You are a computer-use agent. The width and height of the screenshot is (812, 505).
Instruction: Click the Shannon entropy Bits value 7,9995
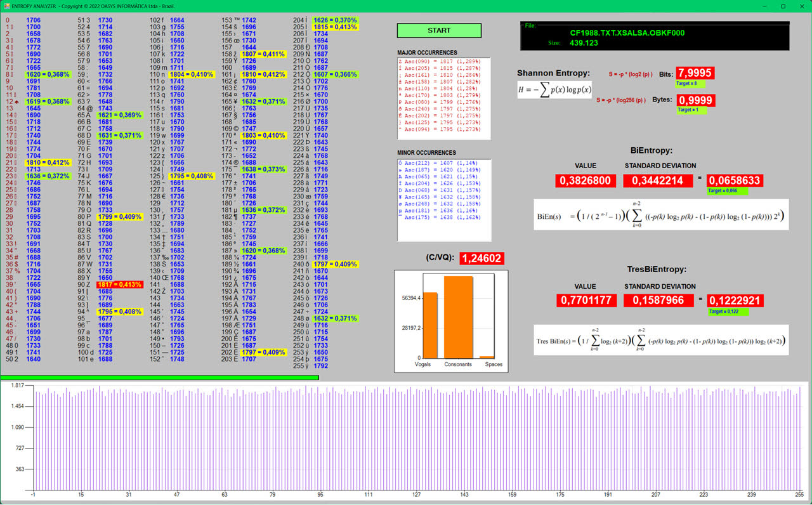click(x=695, y=73)
